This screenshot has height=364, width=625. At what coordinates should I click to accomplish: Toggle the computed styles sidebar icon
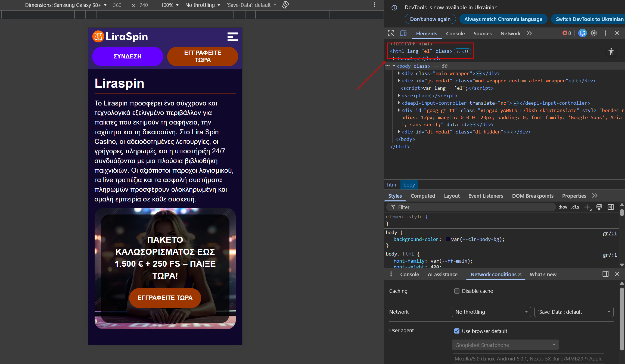coord(611,207)
